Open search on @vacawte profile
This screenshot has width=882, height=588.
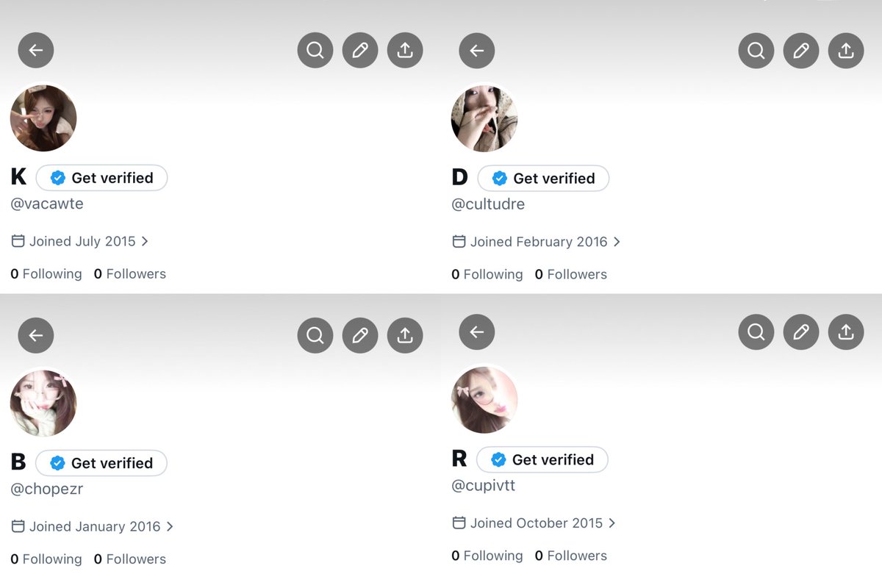click(x=315, y=50)
